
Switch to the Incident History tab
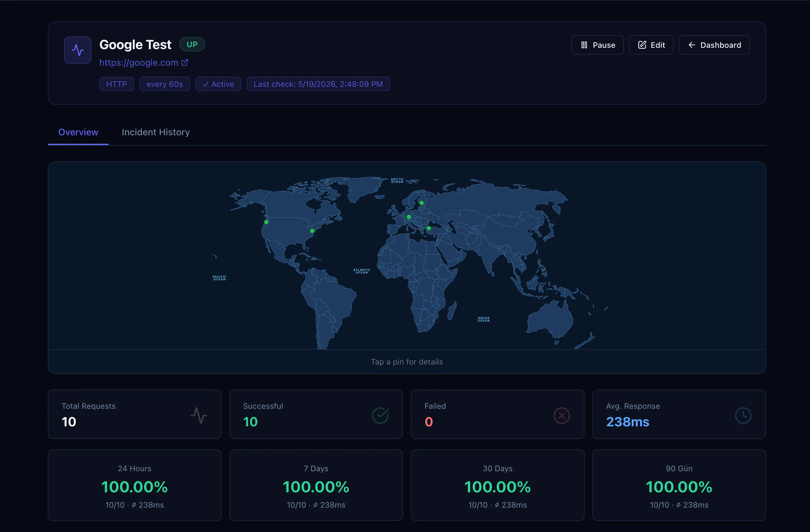(156, 132)
